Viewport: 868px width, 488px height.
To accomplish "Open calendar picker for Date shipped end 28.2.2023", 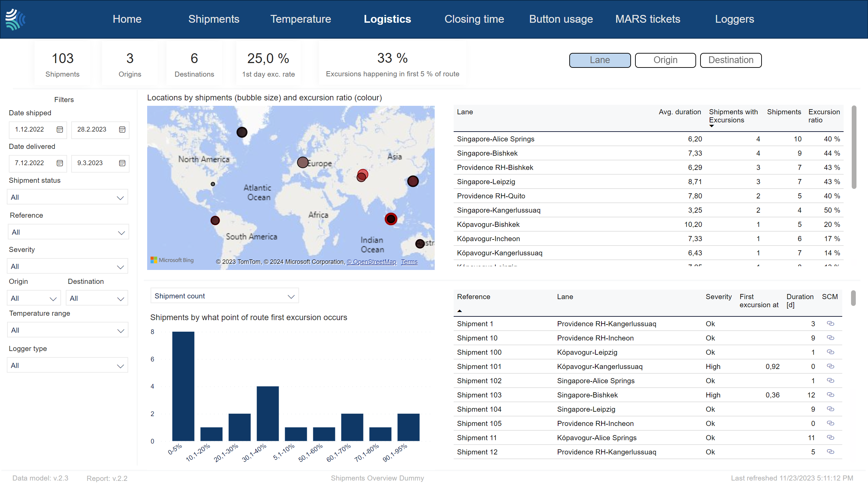I will click(x=122, y=130).
